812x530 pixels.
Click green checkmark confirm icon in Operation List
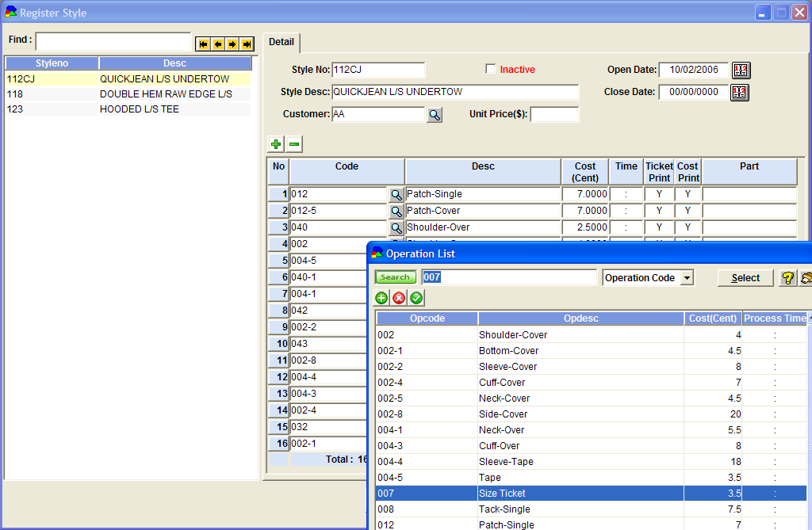(x=416, y=298)
